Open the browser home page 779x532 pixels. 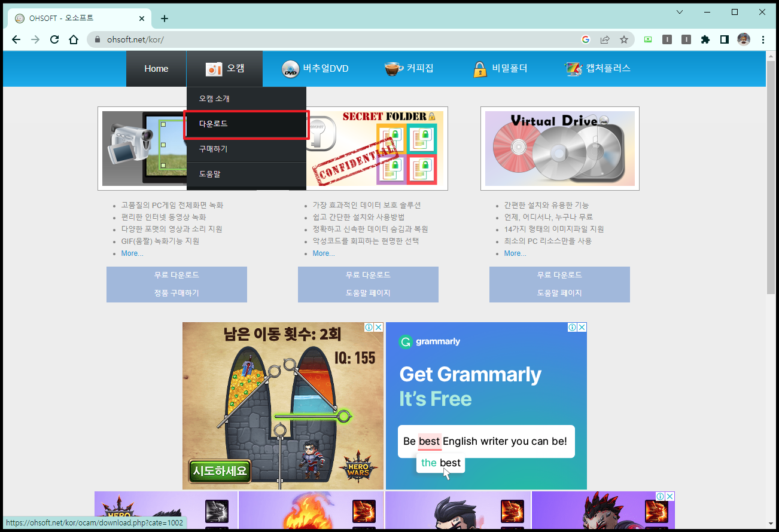(x=74, y=39)
